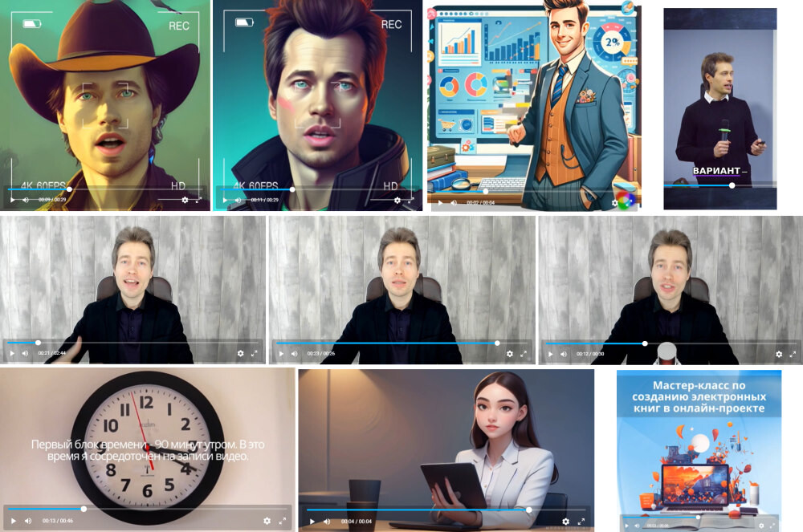Play the video with the microphone

point(551,354)
